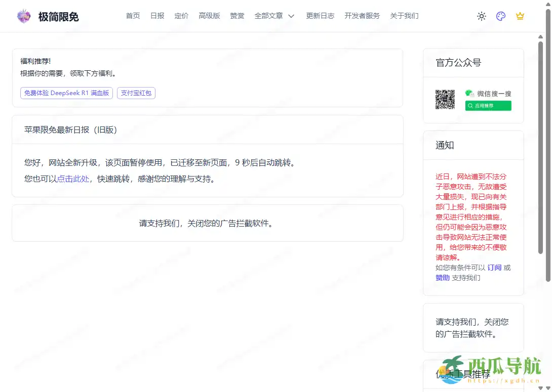
Task: Click the 支付宝红包 button
Action: click(136, 93)
